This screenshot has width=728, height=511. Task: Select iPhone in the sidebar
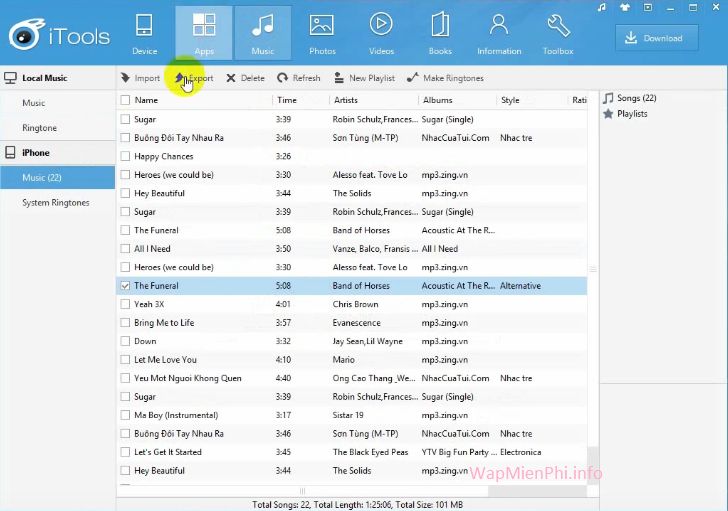[58, 153]
